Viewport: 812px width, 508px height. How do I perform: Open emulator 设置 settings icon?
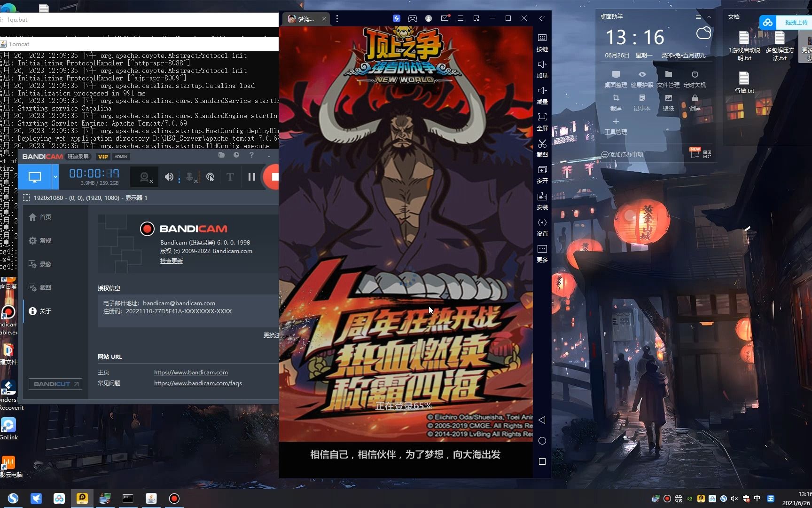(542, 227)
